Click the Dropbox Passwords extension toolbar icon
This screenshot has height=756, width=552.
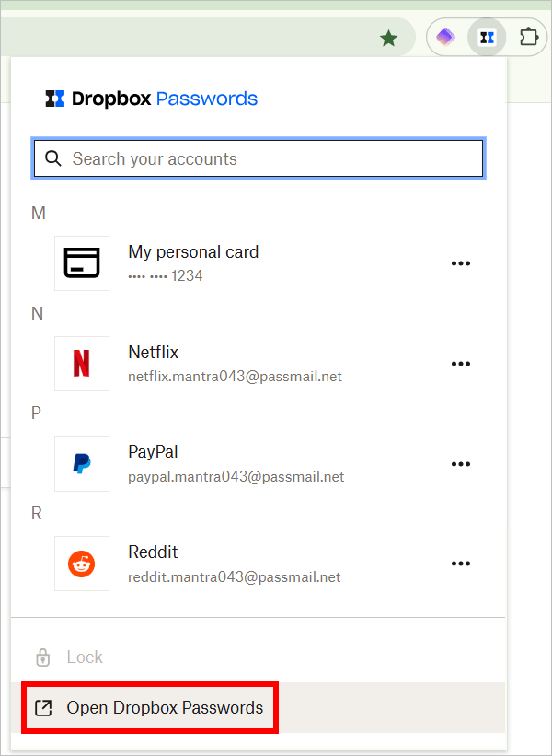point(487,37)
